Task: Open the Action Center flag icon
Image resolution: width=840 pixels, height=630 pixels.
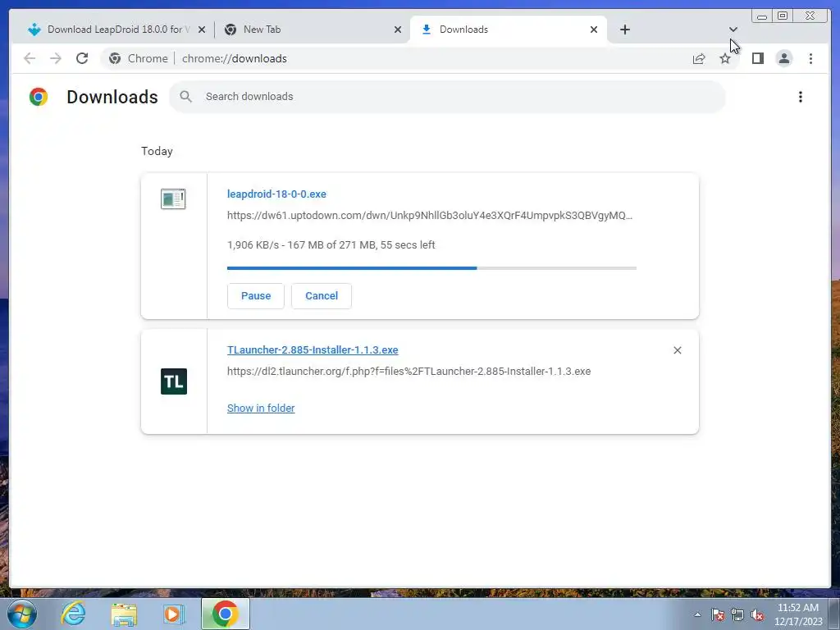Action: point(718,614)
